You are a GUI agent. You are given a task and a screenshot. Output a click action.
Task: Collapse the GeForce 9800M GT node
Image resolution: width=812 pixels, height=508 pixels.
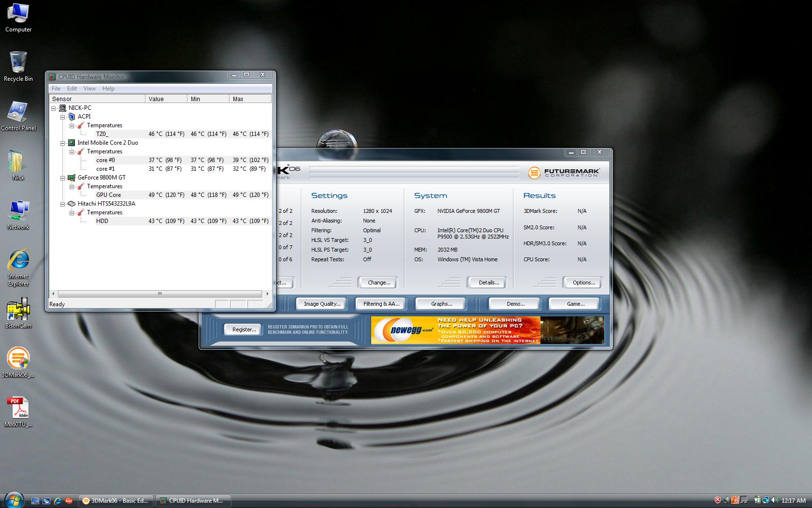[62, 178]
